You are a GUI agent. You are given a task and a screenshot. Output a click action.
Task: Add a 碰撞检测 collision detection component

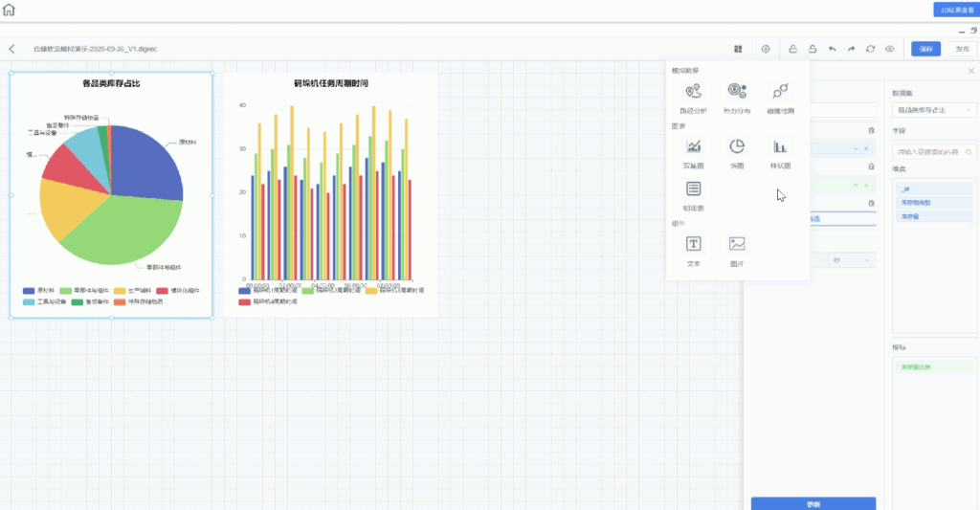coord(780,99)
